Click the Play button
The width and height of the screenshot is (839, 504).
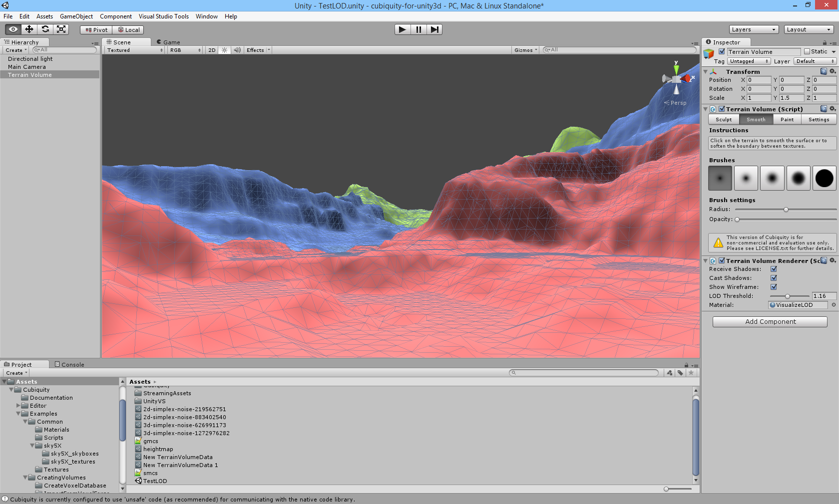(403, 29)
